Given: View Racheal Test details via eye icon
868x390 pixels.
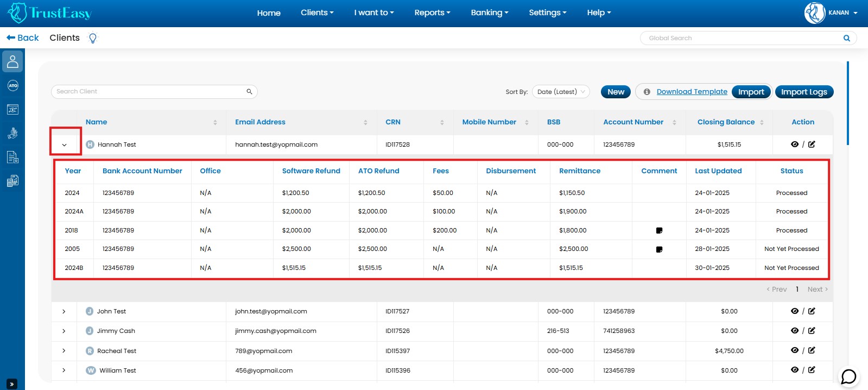Looking at the screenshot, I should 795,351.
